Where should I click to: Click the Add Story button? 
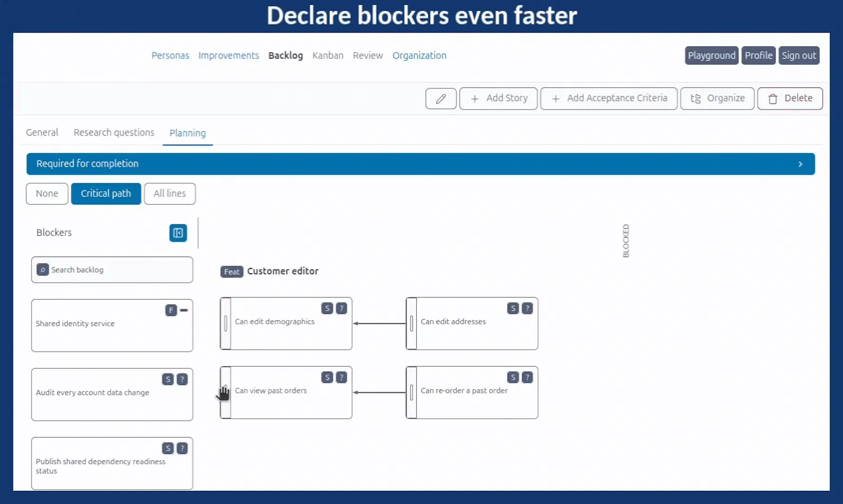[x=498, y=98]
